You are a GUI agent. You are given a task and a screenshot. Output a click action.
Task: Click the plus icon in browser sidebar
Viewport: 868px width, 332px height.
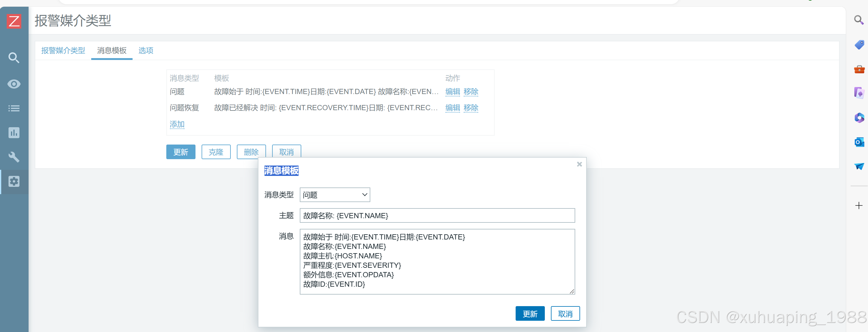pyautogui.click(x=859, y=205)
